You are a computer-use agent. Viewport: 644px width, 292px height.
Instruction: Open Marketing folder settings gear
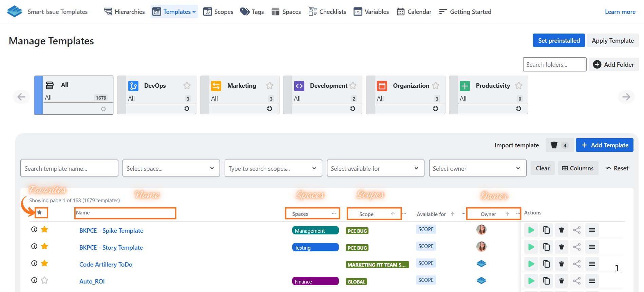[x=270, y=109]
